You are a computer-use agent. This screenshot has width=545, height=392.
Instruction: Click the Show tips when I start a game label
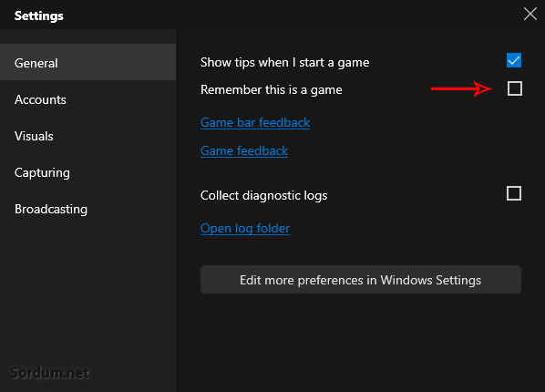tap(284, 63)
